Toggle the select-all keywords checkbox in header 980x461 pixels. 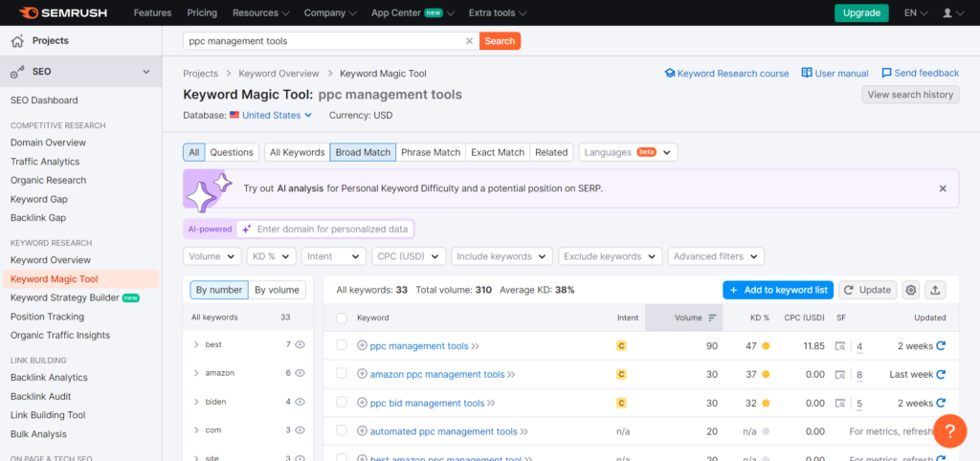[x=342, y=318]
